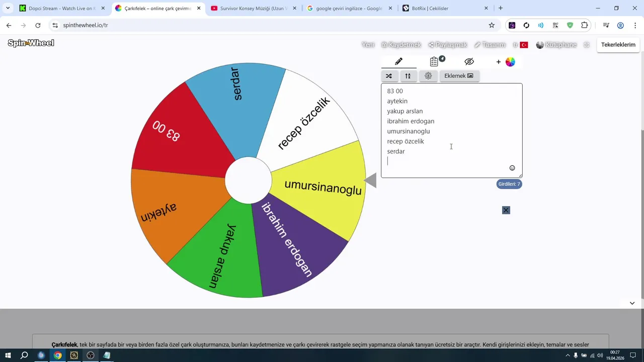Reload the current page

click(38, 25)
